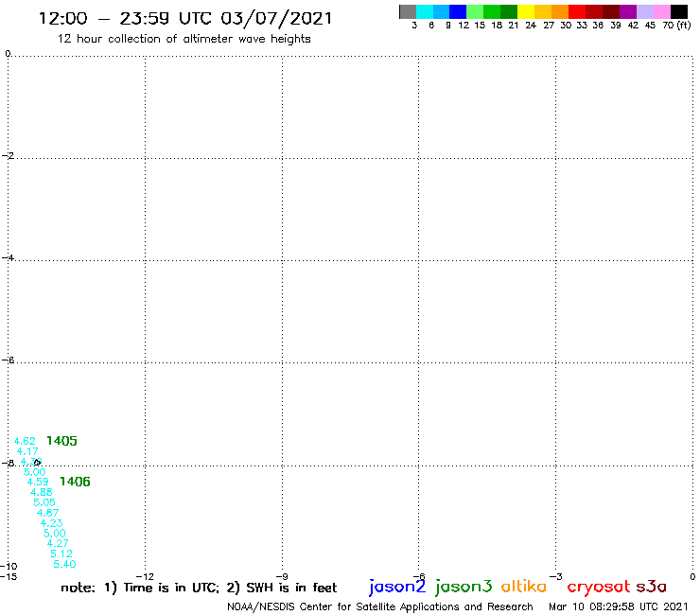Click the red cryosat legend label
This screenshot has height=615, width=700.
(x=599, y=587)
